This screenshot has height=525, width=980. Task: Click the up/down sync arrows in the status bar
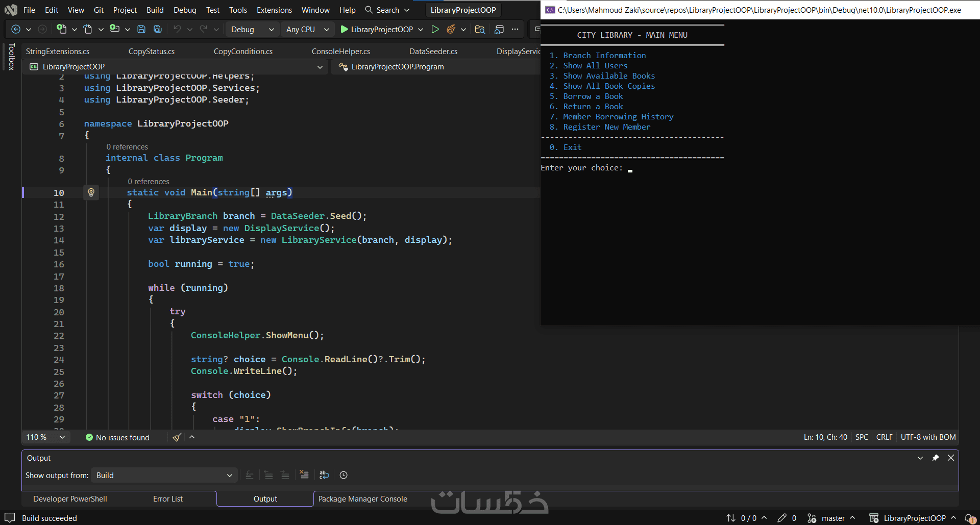click(x=731, y=518)
